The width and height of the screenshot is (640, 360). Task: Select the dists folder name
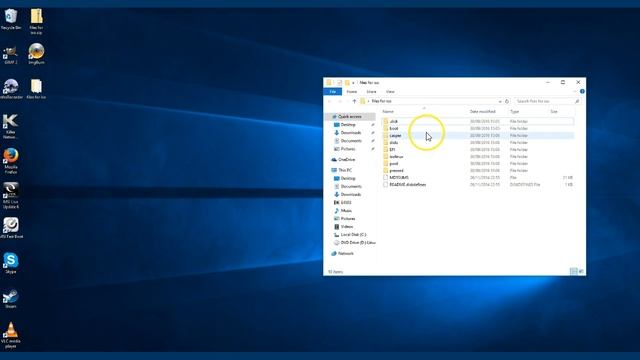(x=393, y=143)
